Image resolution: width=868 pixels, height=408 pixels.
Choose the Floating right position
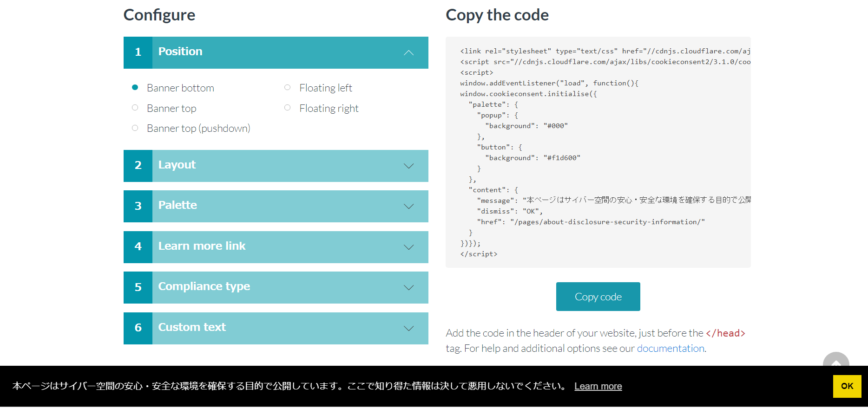288,108
